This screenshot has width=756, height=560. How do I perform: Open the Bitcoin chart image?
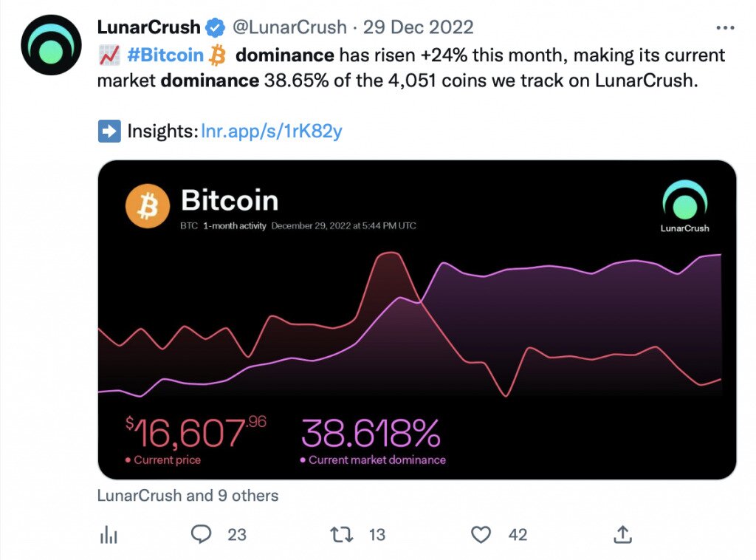(417, 318)
